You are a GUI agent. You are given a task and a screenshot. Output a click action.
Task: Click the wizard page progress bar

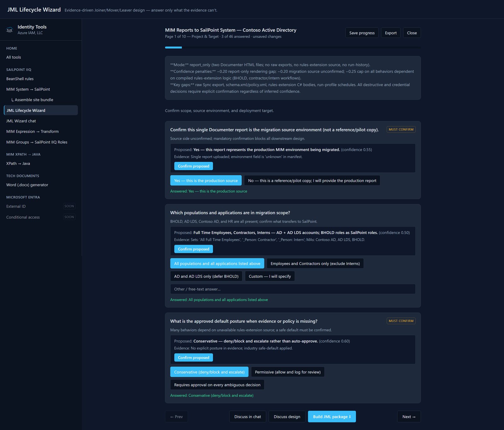click(x=293, y=48)
